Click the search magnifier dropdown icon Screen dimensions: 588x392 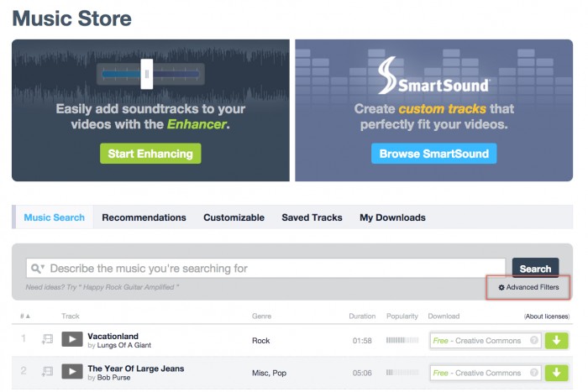click(x=37, y=269)
